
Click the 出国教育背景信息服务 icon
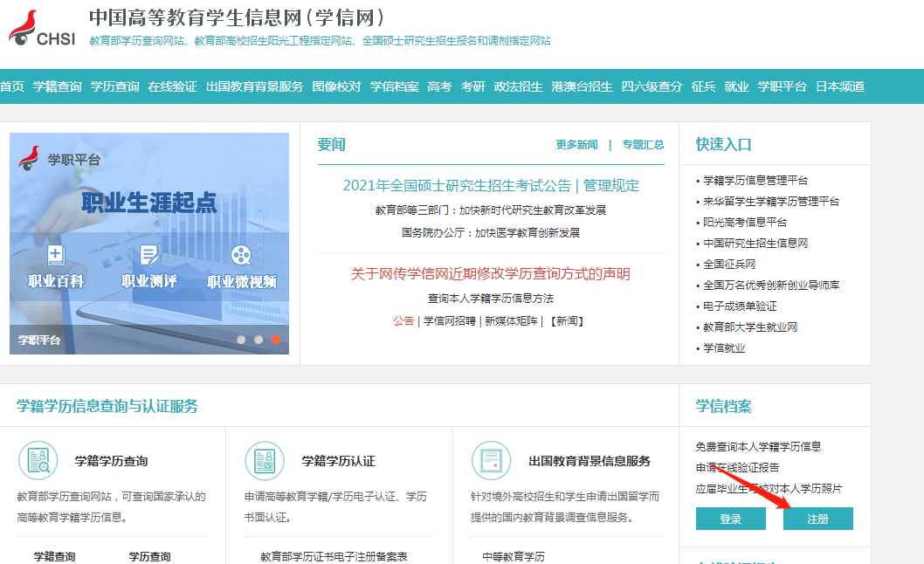pos(491,461)
